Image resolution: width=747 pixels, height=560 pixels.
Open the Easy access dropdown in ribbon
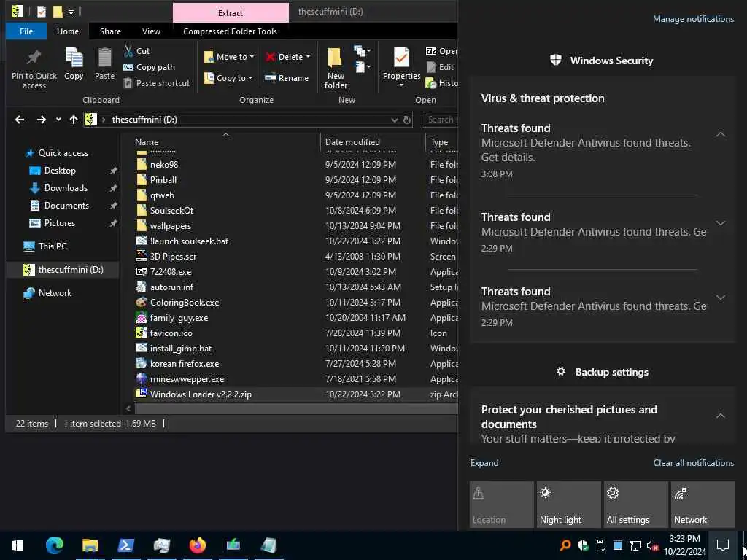point(362,67)
